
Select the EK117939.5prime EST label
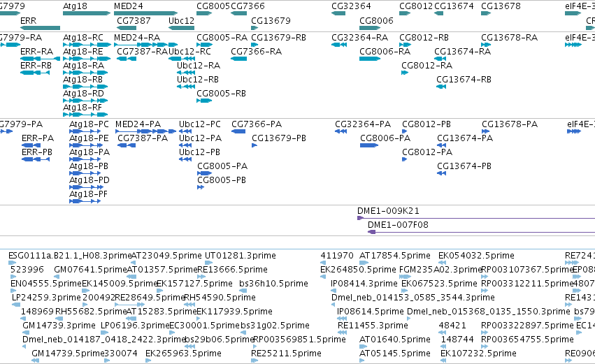click(x=234, y=312)
